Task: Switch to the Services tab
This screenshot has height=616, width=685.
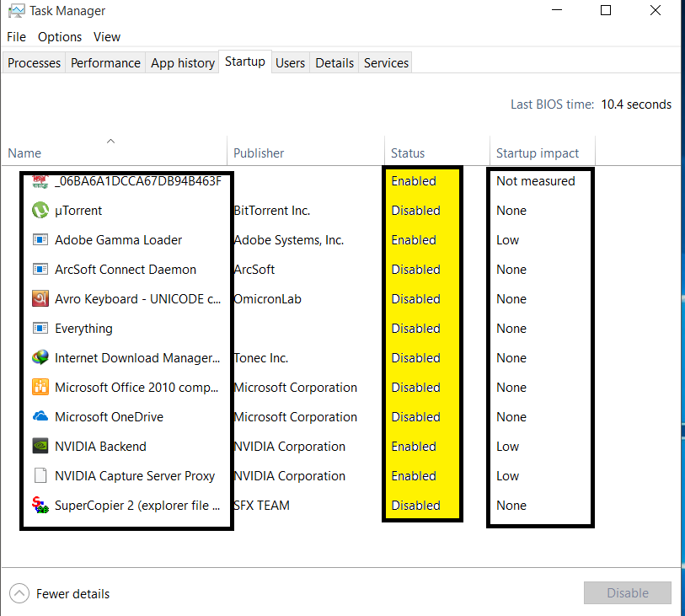Action: coord(386,63)
